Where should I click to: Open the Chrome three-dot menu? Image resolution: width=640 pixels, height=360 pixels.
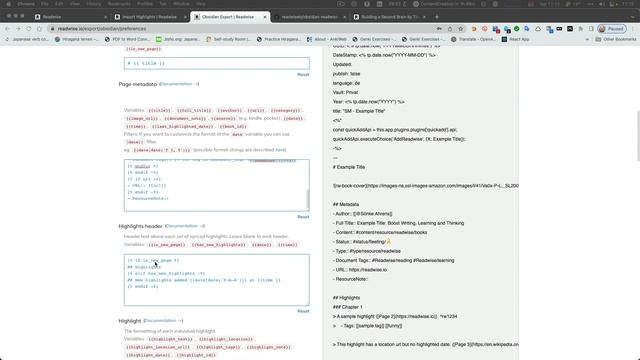(633, 29)
